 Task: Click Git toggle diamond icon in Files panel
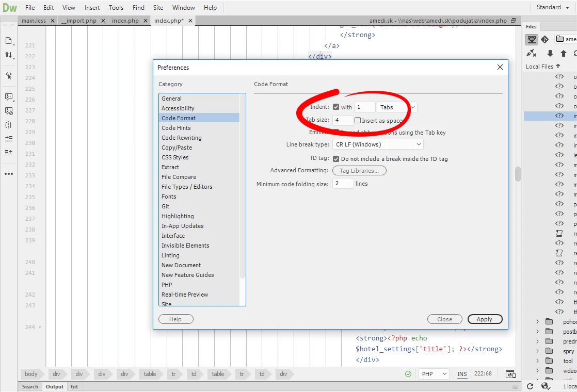pos(545,39)
